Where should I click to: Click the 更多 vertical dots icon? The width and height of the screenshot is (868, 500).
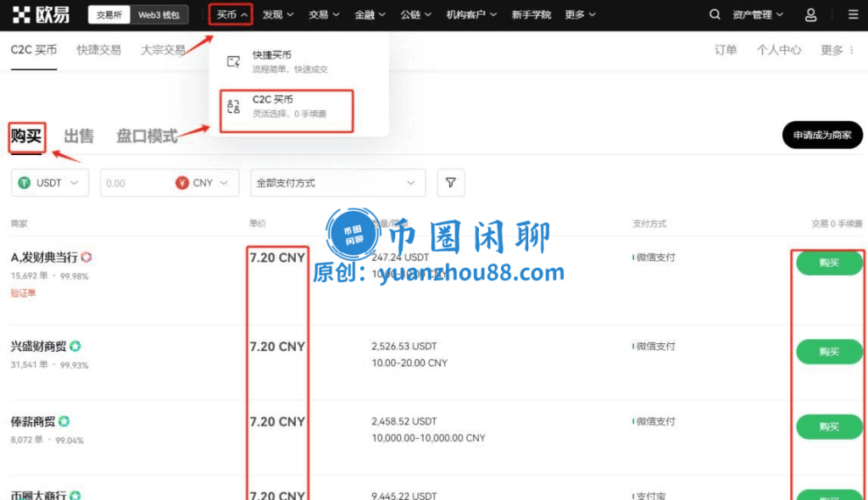[851, 50]
